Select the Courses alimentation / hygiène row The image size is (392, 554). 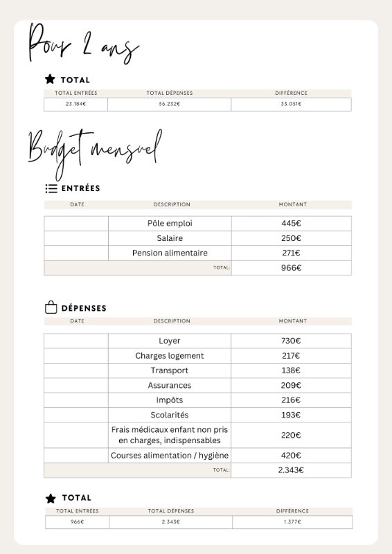pyautogui.click(x=197, y=456)
